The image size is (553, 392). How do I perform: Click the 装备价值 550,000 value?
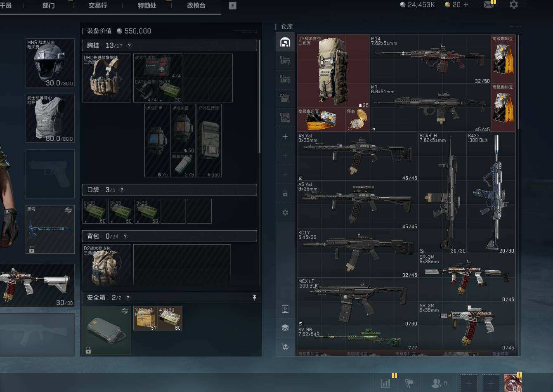[134, 31]
